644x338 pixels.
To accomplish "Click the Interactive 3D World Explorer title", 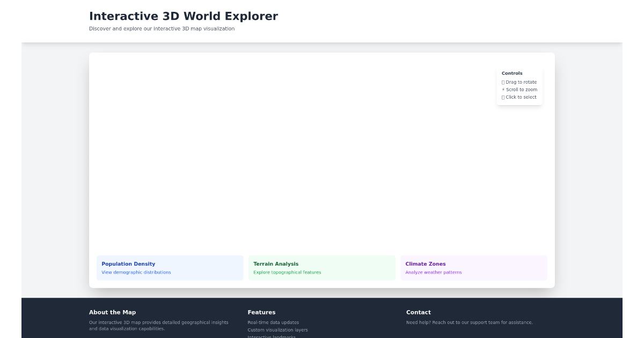I will (184, 16).
